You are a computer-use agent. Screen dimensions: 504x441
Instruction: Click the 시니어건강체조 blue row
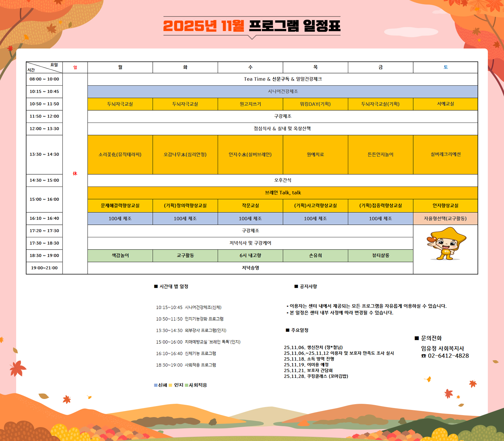pos(283,91)
